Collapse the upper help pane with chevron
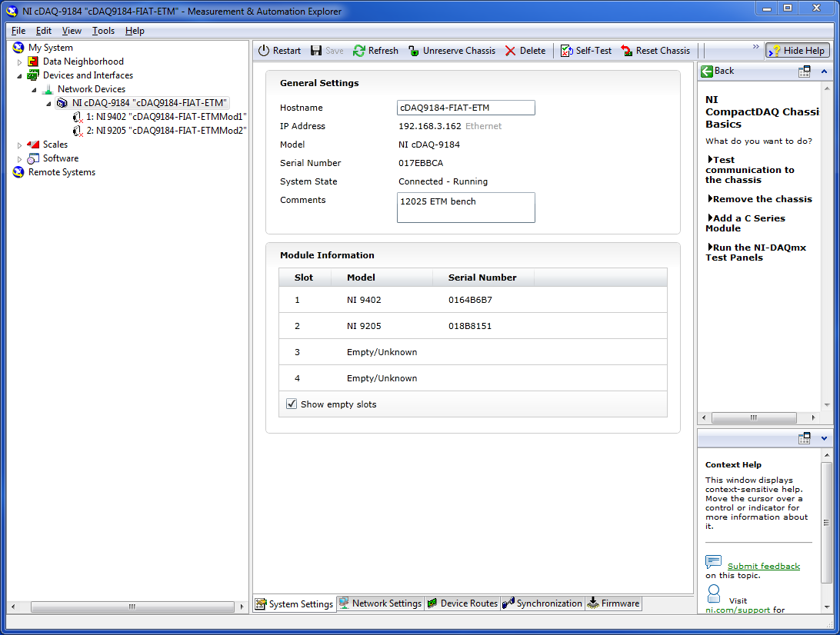This screenshot has width=840, height=635. tap(824, 71)
